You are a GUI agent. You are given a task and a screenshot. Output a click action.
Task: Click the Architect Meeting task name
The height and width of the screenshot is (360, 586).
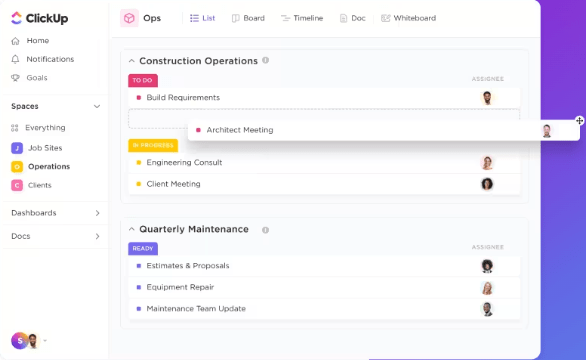point(240,130)
